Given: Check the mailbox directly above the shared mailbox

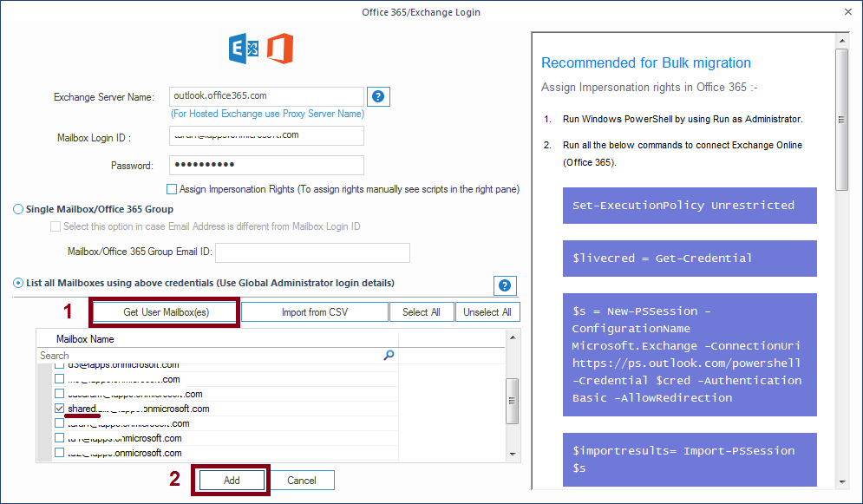Looking at the screenshot, I should coord(60,394).
